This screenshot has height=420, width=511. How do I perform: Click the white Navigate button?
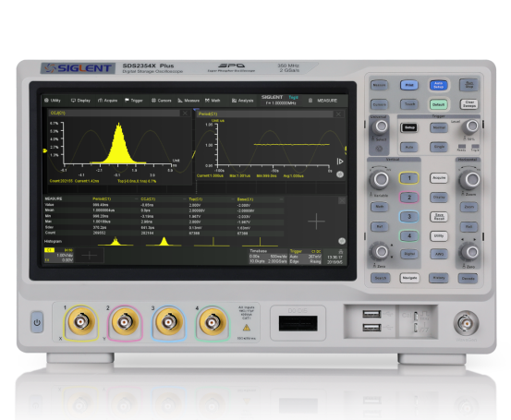[x=409, y=278]
